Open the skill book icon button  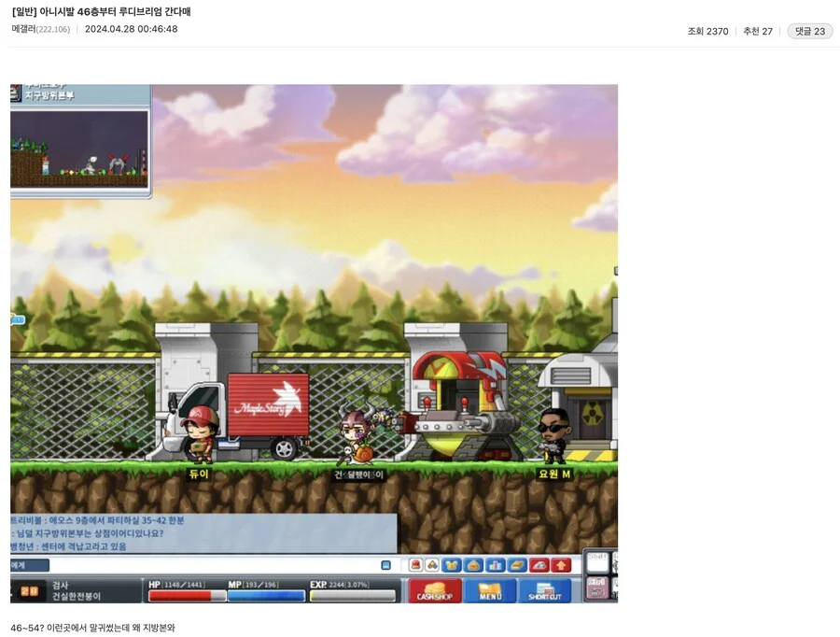[x=517, y=565]
